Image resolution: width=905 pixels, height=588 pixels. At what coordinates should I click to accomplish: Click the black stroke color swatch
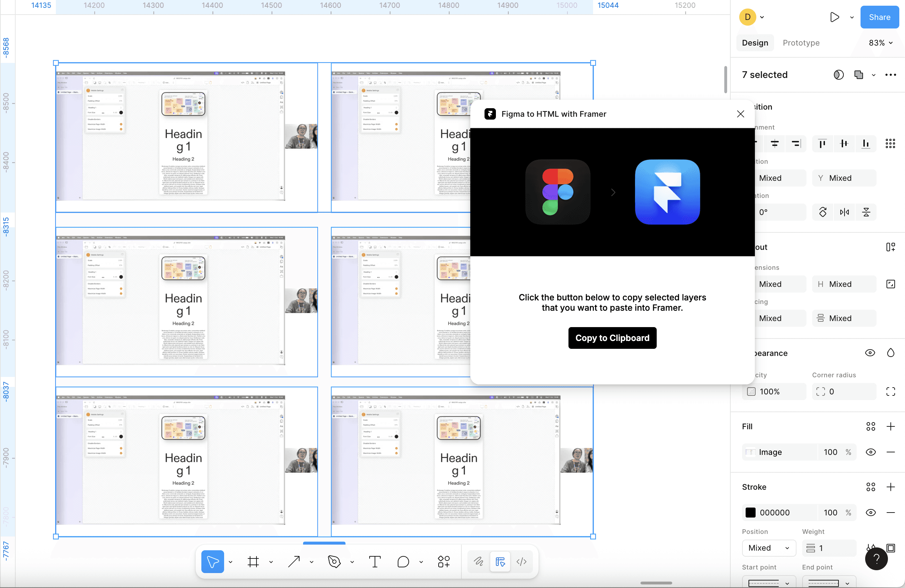[x=750, y=512]
